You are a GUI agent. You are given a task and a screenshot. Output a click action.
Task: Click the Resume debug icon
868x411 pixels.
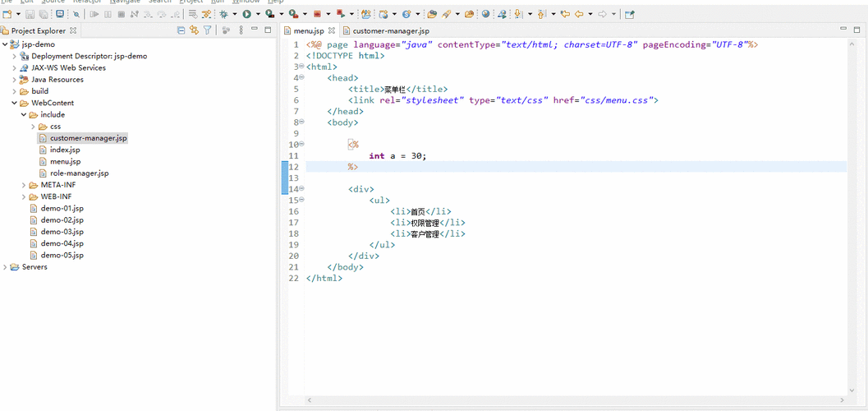click(x=94, y=14)
